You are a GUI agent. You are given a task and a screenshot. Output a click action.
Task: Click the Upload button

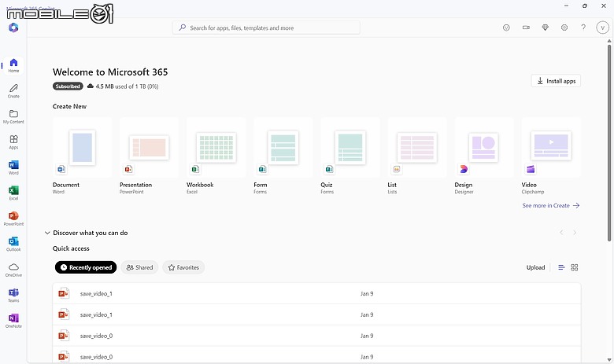pos(535,267)
